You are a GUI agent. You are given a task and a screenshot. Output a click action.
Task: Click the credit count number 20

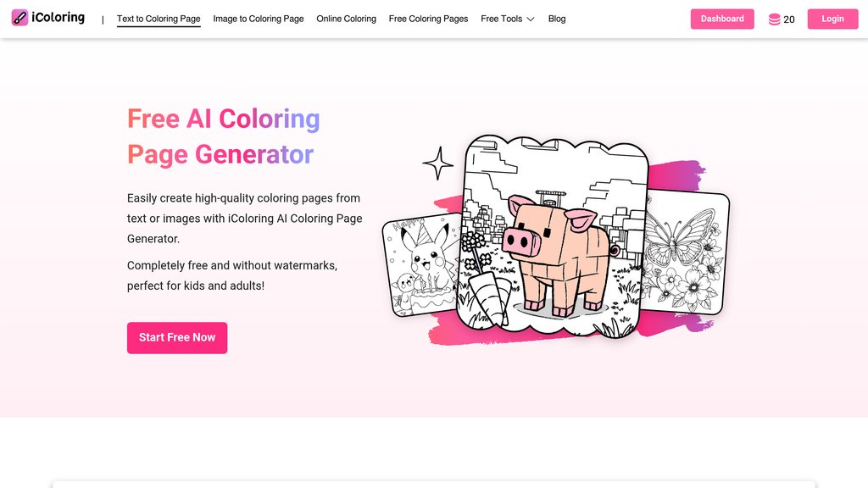[x=789, y=19]
